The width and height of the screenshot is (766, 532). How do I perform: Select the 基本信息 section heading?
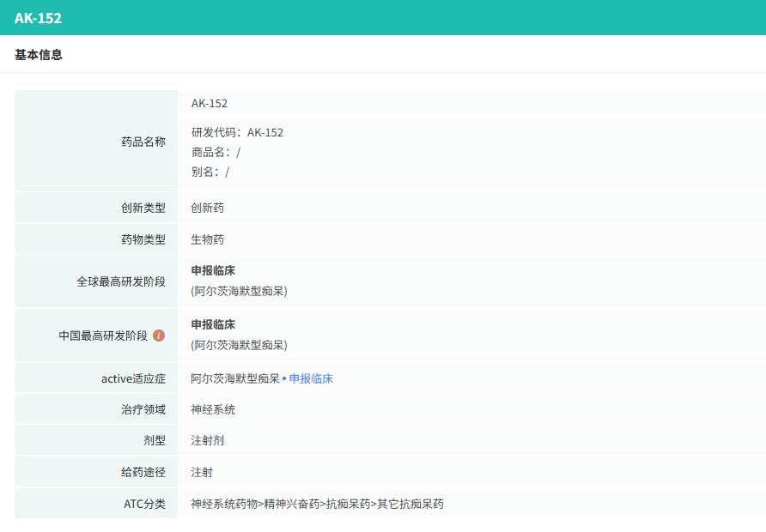click(x=39, y=55)
